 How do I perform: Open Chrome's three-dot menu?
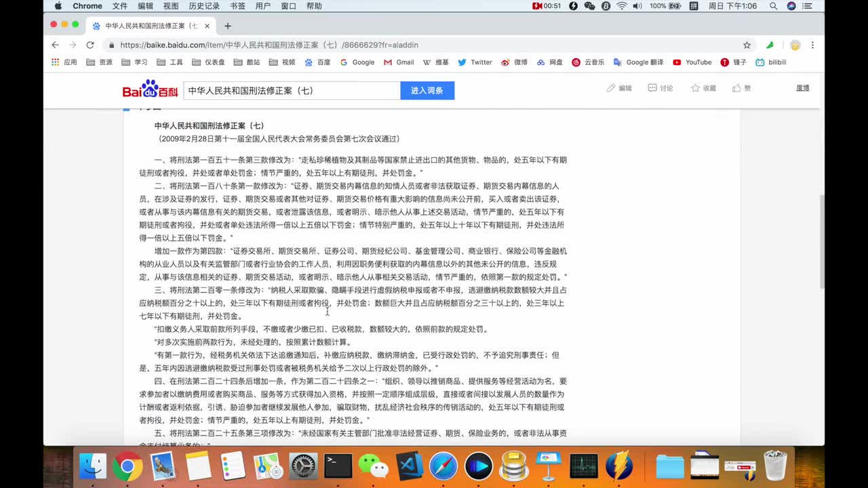pos(812,45)
